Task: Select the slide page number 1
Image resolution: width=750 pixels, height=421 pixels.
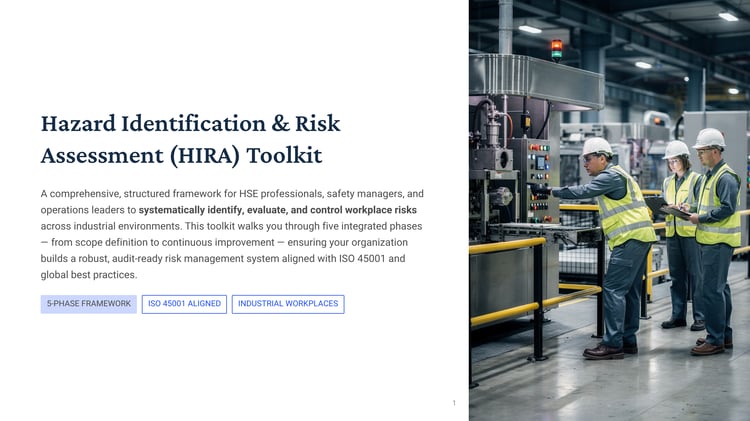Action: [x=454, y=403]
